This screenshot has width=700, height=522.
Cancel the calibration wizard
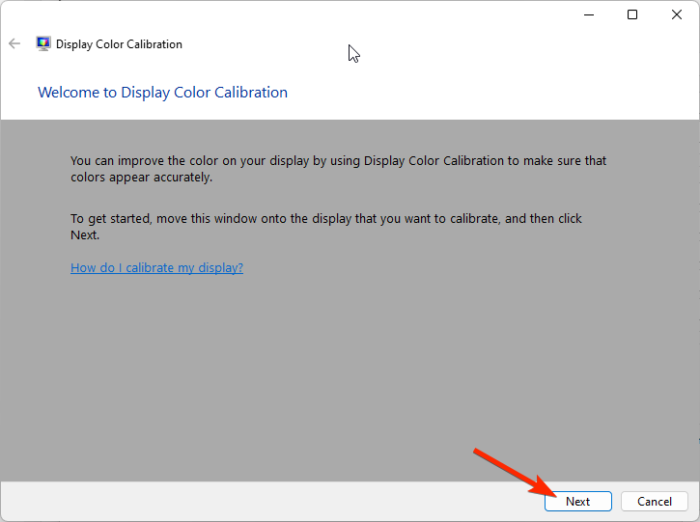(x=654, y=501)
